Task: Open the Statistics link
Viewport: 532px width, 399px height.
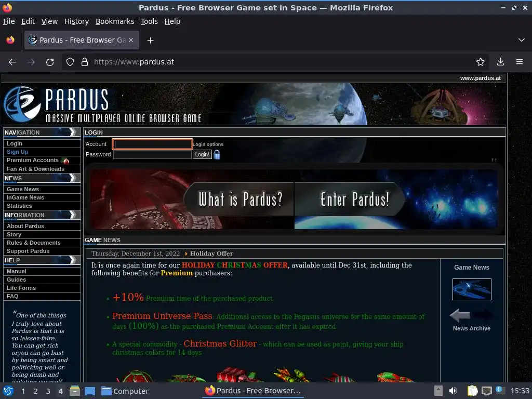Action: 19,206
